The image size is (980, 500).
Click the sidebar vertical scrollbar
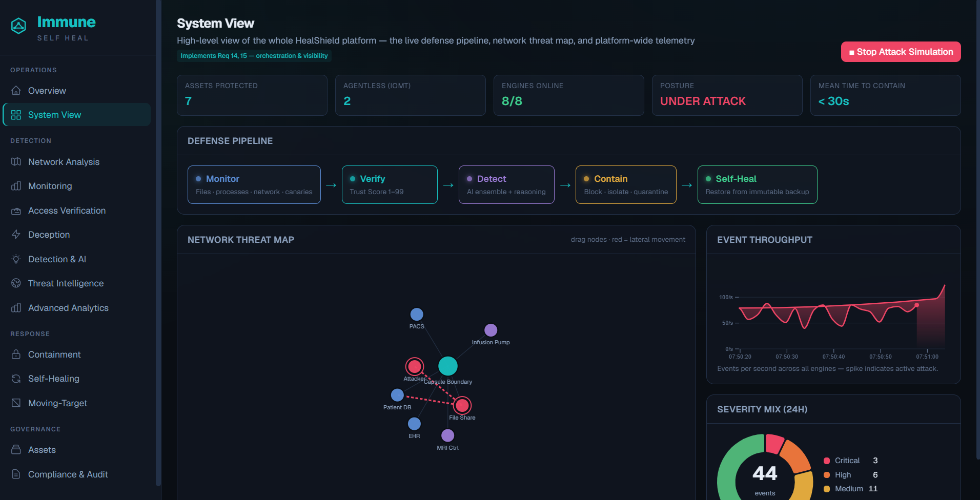(158, 243)
